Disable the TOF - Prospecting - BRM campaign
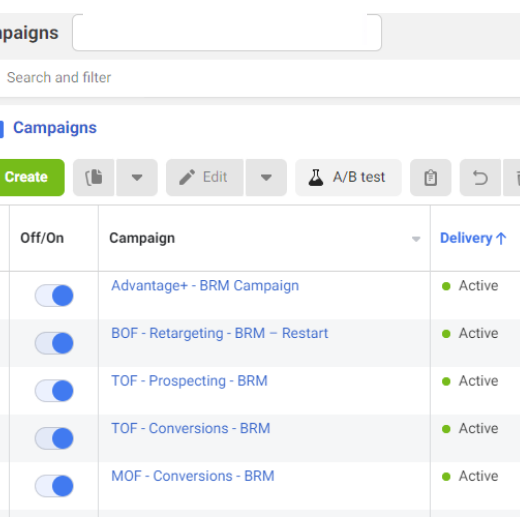 tap(54, 391)
